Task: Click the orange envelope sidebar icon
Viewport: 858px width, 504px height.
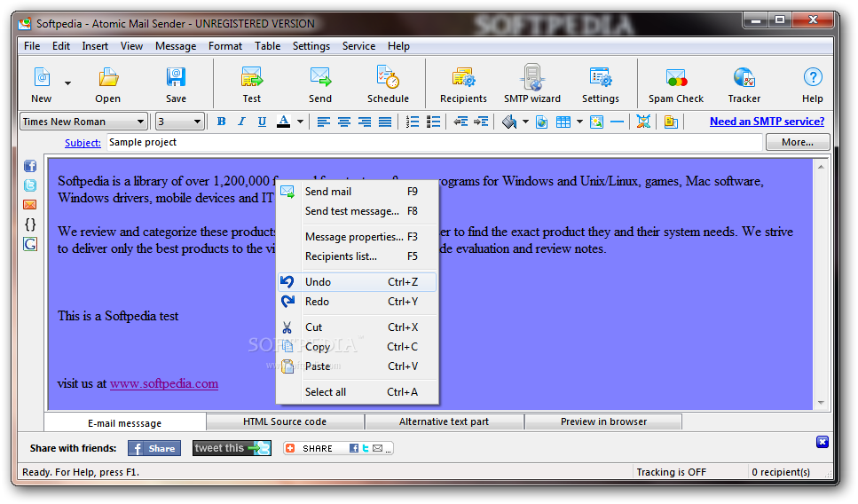Action: pyautogui.click(x=30, y=205)
